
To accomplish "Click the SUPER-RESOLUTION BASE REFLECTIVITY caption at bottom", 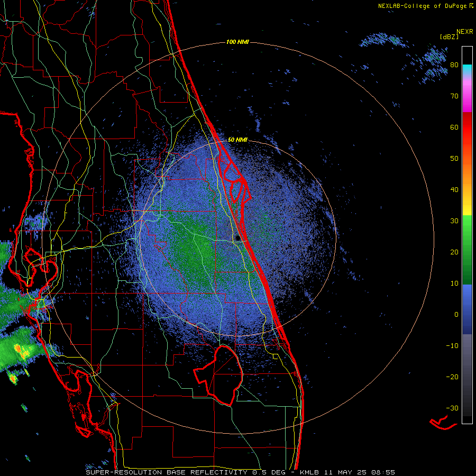I will coord(241,472).
